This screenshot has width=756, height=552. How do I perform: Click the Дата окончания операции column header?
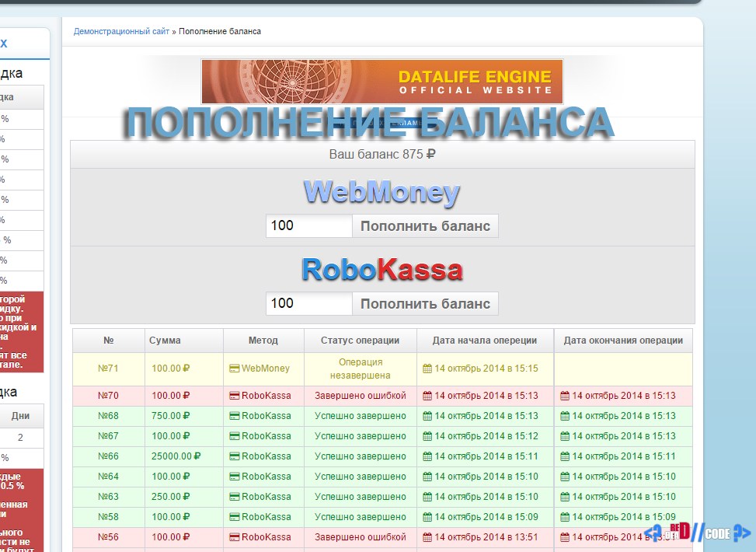coord(623,341)
